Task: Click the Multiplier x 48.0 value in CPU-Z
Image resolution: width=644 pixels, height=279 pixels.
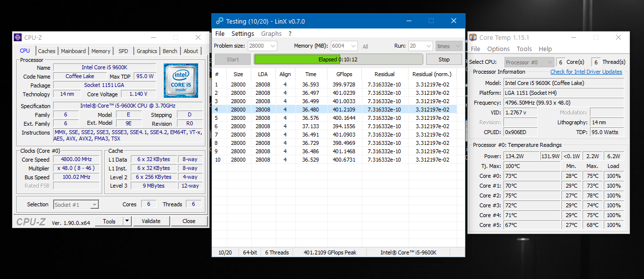Action: click(x=77, y=168)
